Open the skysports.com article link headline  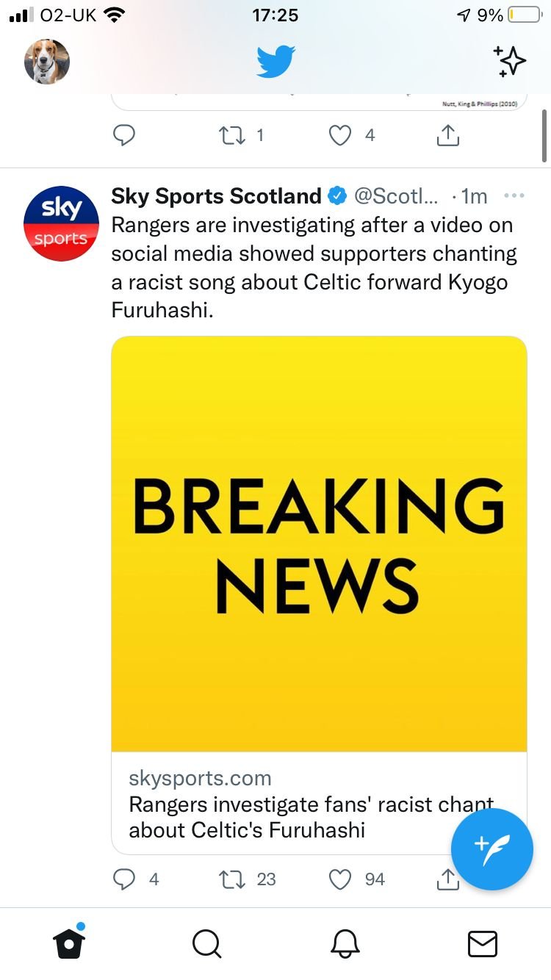[x=311, y=818]
